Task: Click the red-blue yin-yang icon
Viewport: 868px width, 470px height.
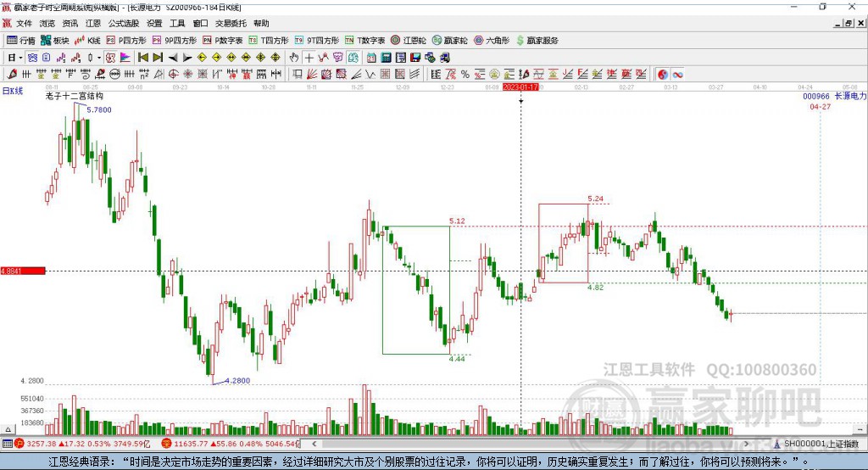Action: pyautogui.click(x=663, y=75)
